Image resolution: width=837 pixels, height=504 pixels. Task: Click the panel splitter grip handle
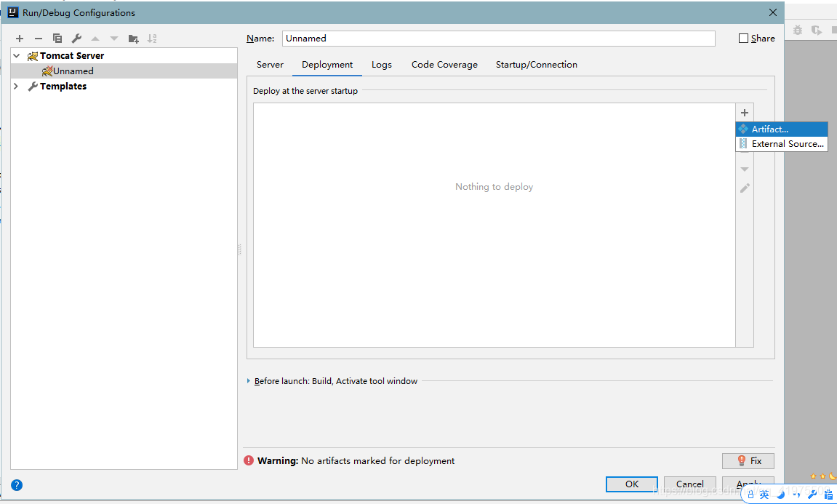click(239, 249)
